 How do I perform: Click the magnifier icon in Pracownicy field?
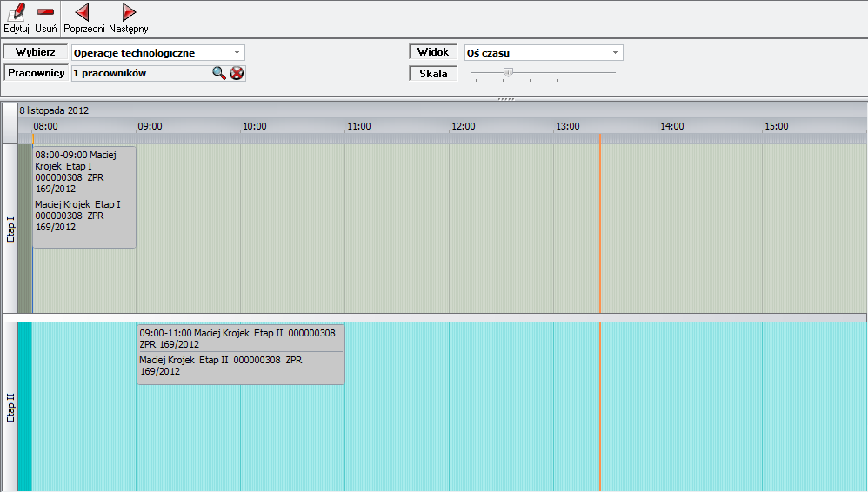pos(219,73)
